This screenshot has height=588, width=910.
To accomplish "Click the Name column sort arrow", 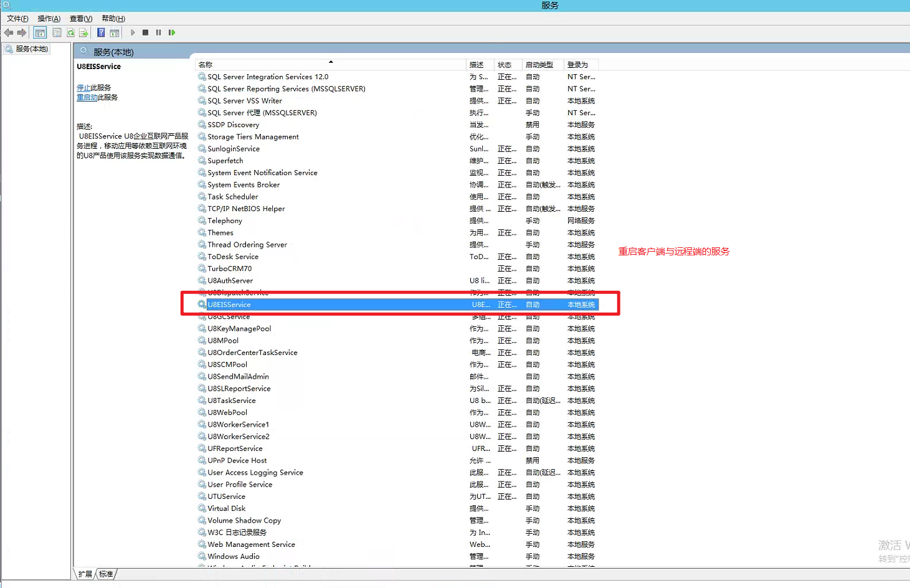I will (x=330, y=64).
